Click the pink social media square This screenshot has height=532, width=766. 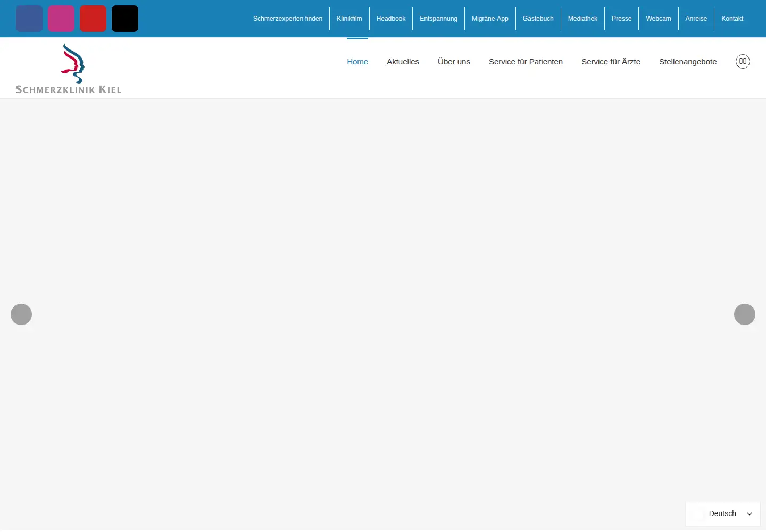coord(61,19)
